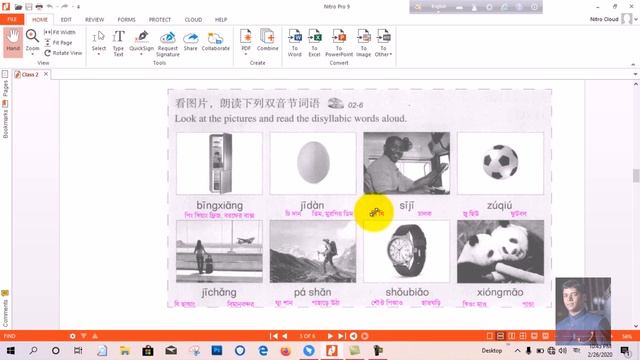
Task: Open document tab list dropdown arrow
Action: coord(635,74)
